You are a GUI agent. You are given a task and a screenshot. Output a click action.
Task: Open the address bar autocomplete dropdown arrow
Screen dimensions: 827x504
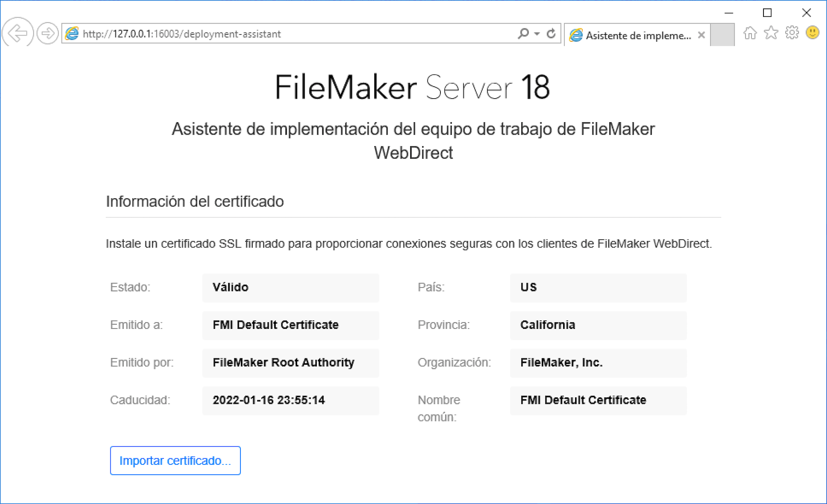[537, 34]
